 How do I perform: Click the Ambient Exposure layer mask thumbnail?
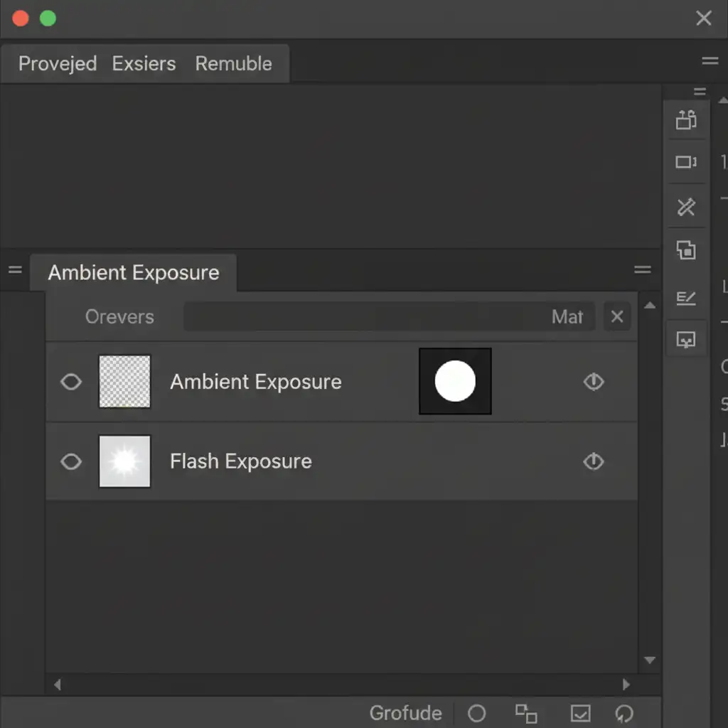455,381
